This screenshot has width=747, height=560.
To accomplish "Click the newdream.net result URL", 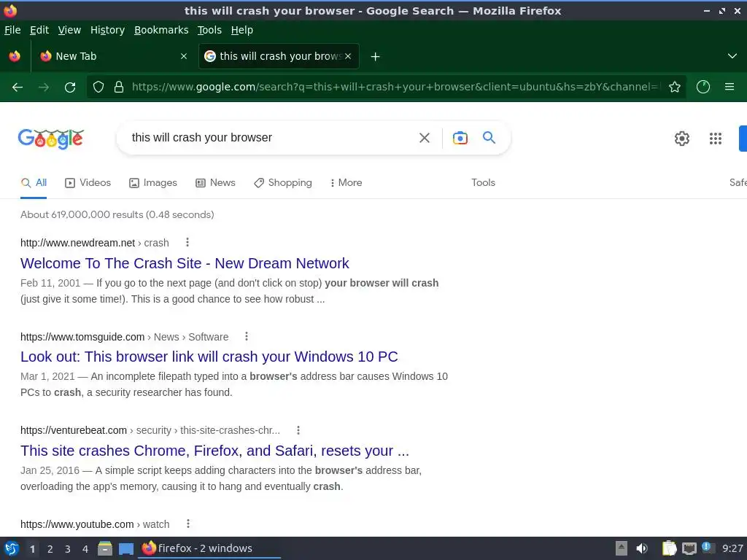I will click(x=94, y=243).
